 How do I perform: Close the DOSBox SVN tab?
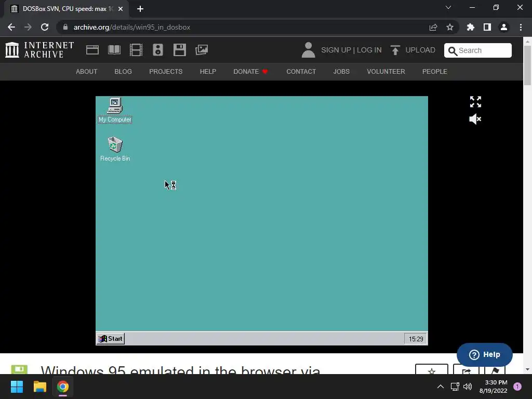tap(121, 9)
